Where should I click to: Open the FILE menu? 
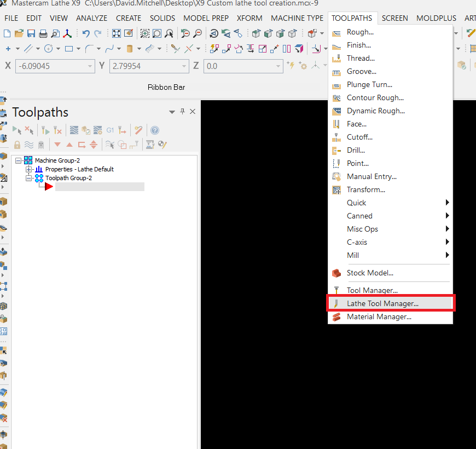click(x=11, y=18)
